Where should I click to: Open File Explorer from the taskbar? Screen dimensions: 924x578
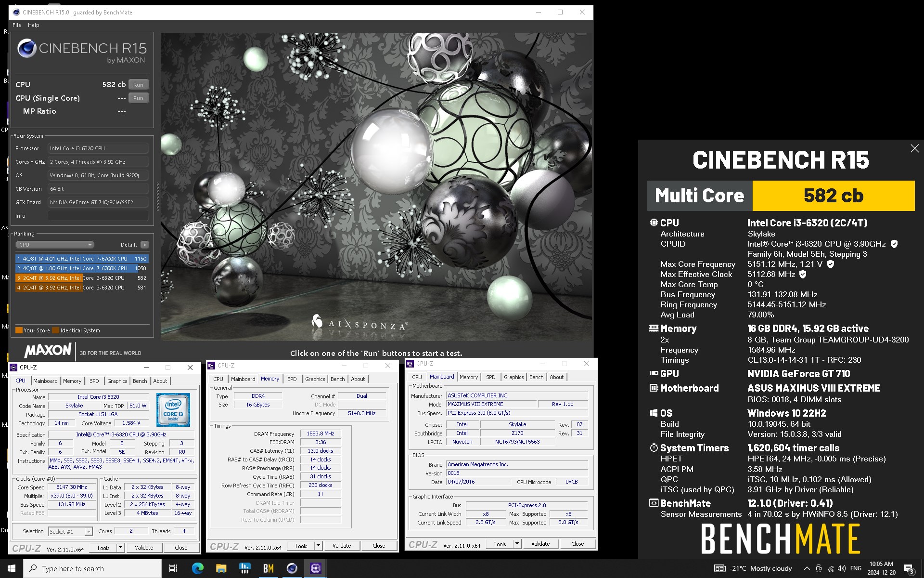[221, 568]
